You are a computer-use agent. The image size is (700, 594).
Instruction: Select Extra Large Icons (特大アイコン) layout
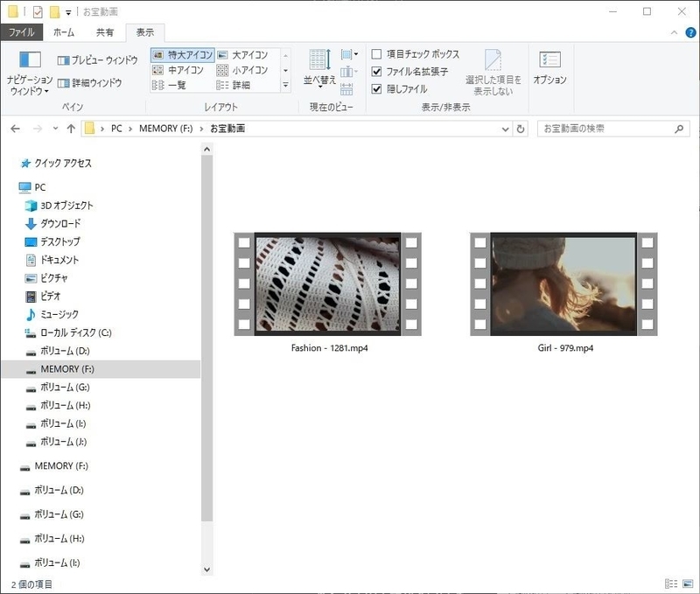pos(183,55)
